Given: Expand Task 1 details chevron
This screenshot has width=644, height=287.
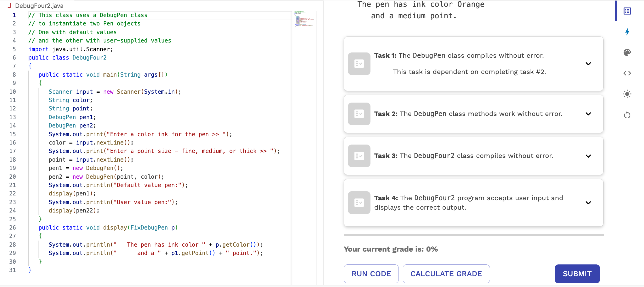Looking at the screenshot, I should [x=588, y=63].
